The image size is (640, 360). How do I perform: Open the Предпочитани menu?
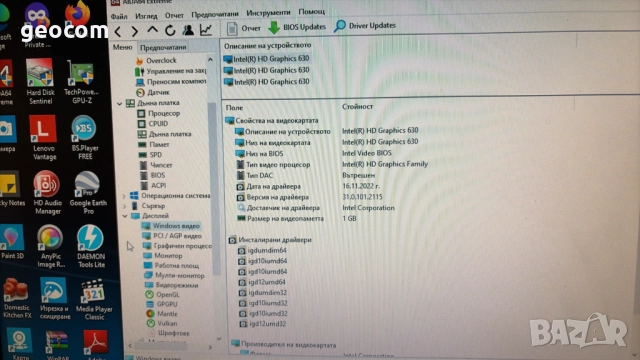pyautogui.click(x=215, y=14)
